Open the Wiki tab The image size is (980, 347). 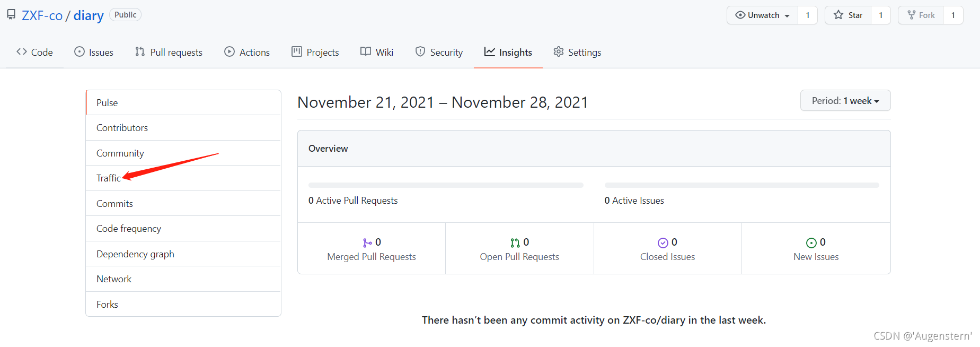377,52
